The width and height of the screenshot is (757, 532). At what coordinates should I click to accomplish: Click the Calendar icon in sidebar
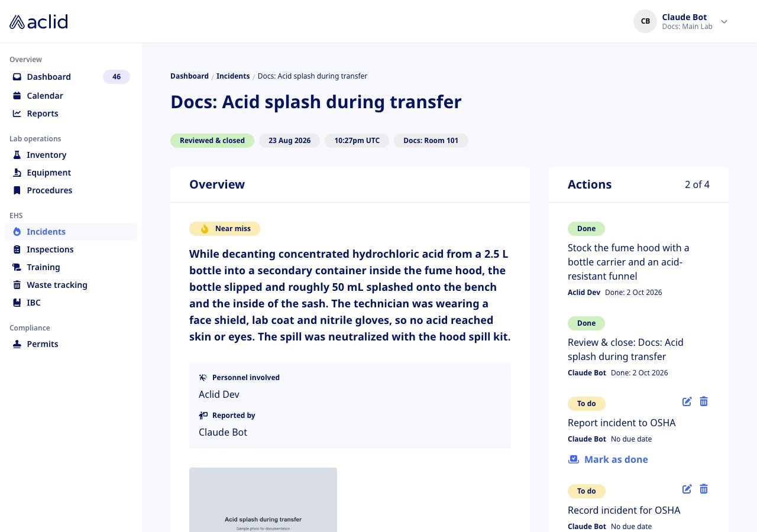click(x=17, y=96)
